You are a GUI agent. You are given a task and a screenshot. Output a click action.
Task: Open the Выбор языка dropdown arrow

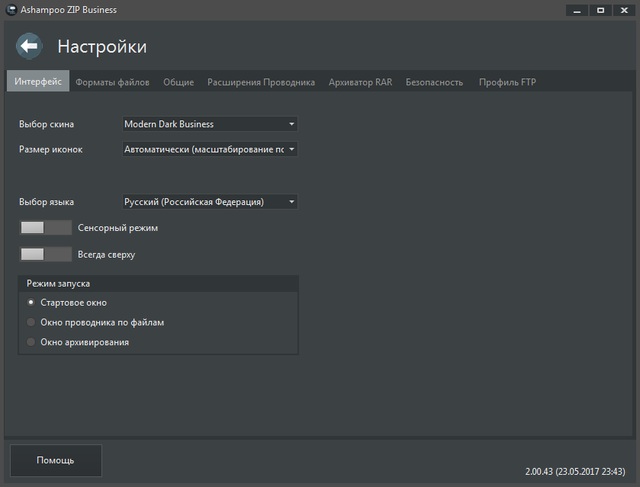(291, 201)
